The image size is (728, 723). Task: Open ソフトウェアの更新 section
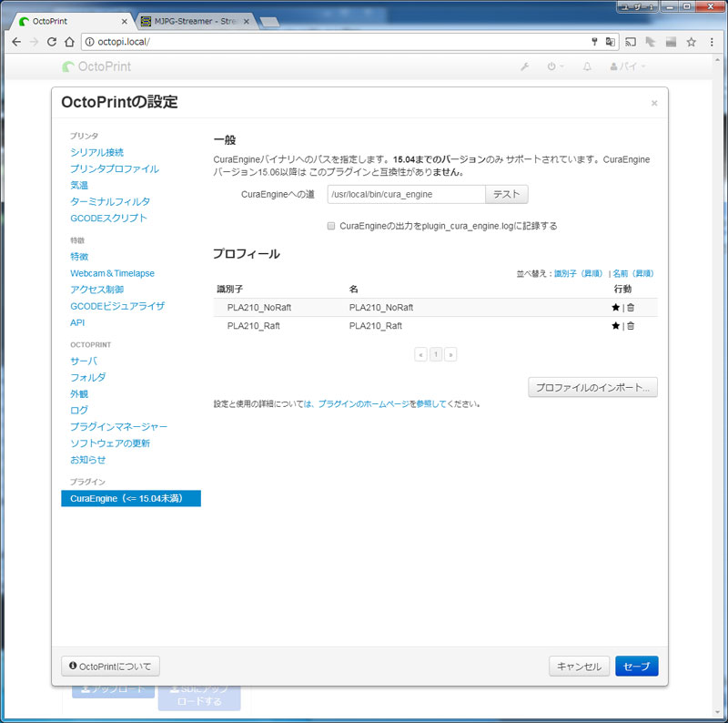pos(110,443)
